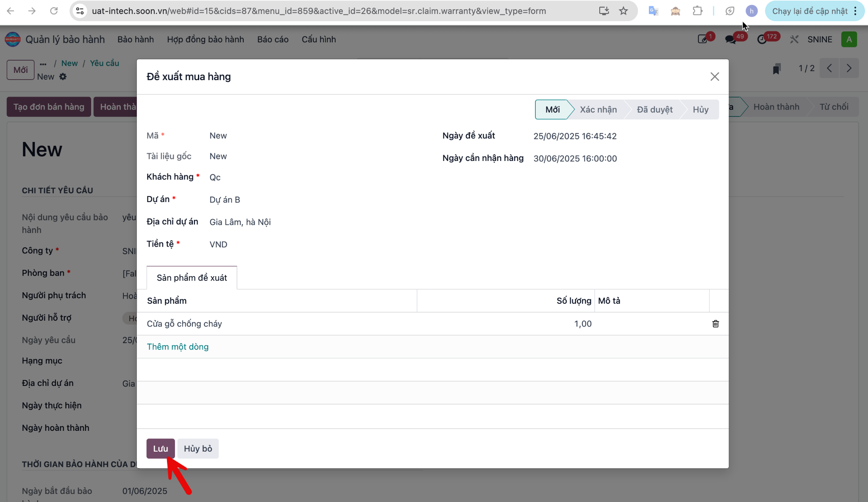Select the Xác nhận status stage
868x502 pixels.
click(598, 110)
